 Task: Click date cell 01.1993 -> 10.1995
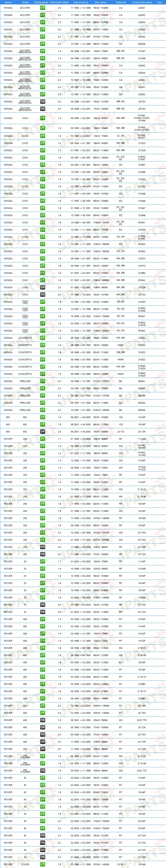(80, 540)
